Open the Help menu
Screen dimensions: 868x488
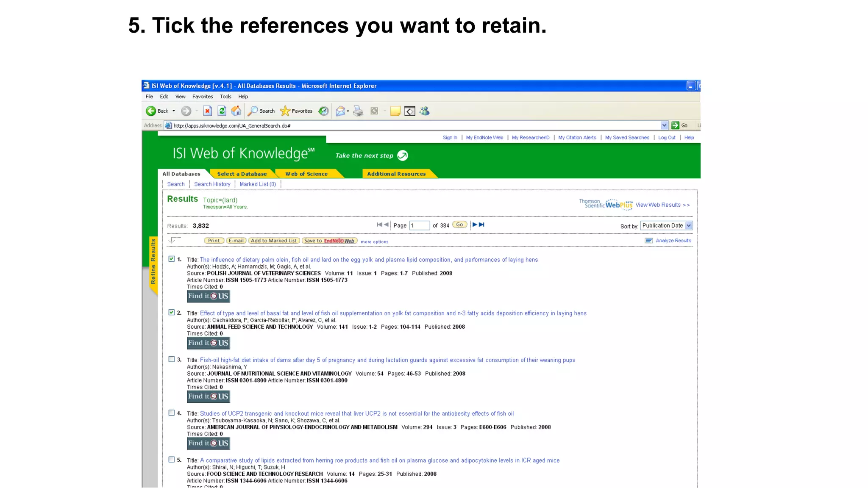243,97
